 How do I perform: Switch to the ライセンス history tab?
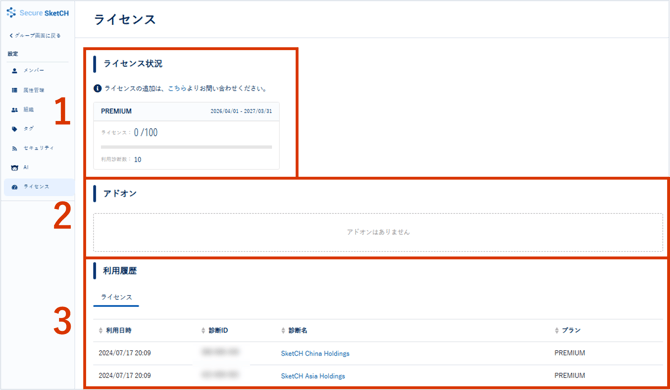pyautogui.click(x=116, y=297)
